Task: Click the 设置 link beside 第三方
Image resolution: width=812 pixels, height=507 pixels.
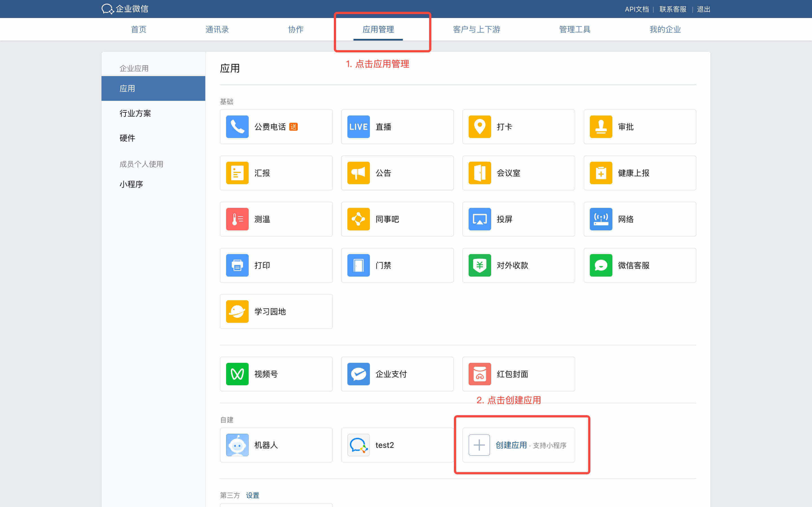Action: pyautogui.click(x=252, y=495)
